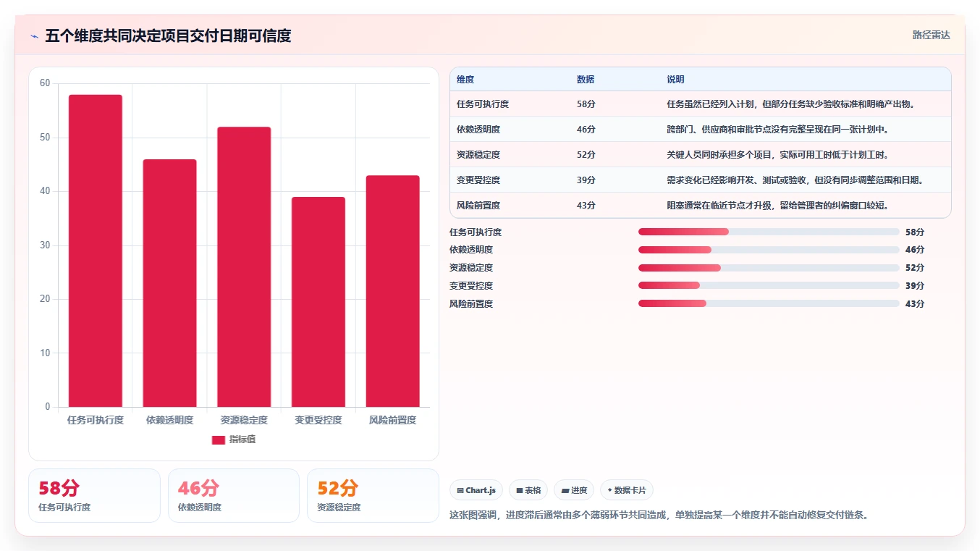
Task: Click the 依赖透明度 bar in chart
Action: point(169,283)
